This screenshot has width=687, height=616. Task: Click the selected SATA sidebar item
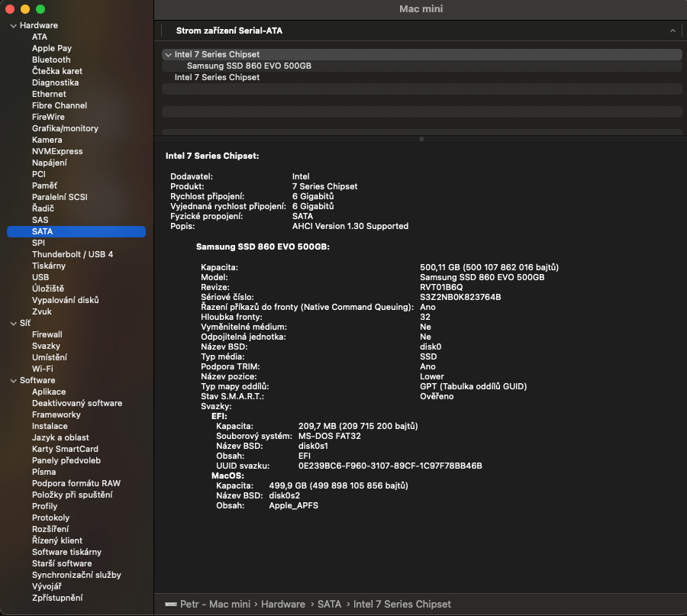pyautogui.click(x=76, y=231)
